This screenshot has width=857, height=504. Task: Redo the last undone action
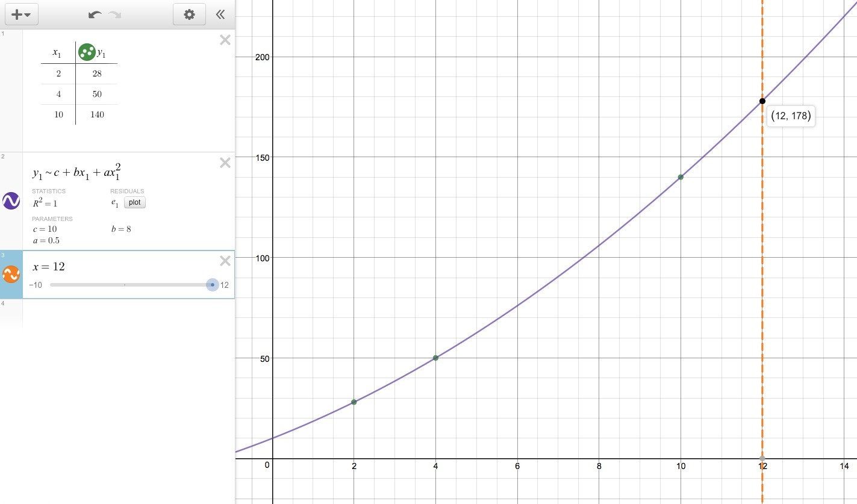(x=114, y=14)
